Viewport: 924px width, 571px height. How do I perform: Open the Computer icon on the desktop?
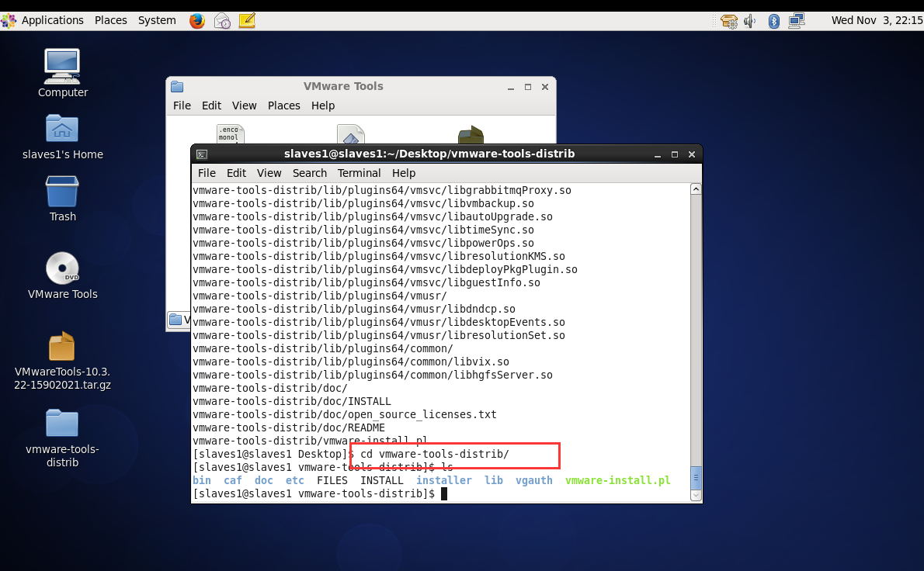62,67
